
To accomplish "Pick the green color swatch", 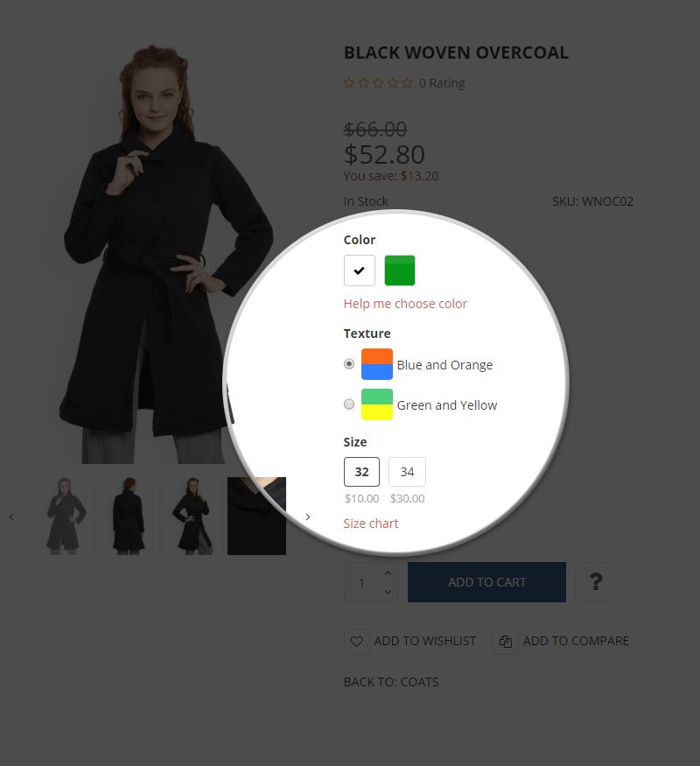I will pos(400,271).
